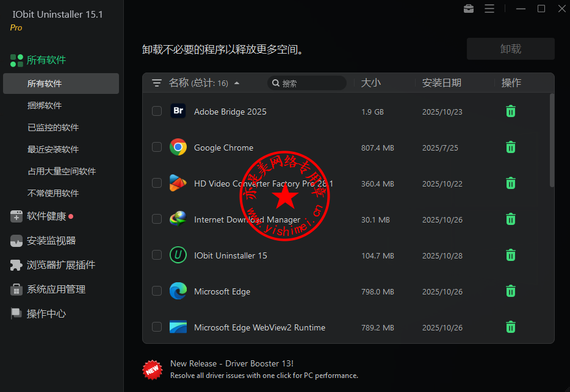Click trash icon for Internet Download Manager

coord(511,219)
